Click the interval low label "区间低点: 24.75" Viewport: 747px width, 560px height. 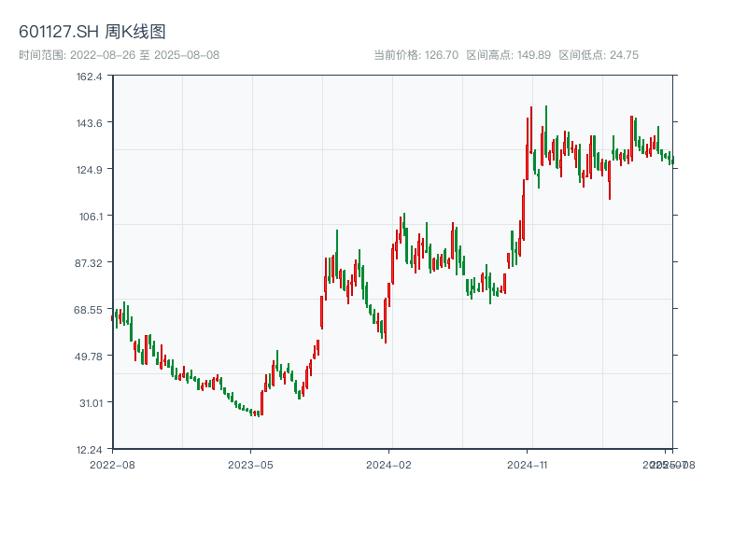599,55
